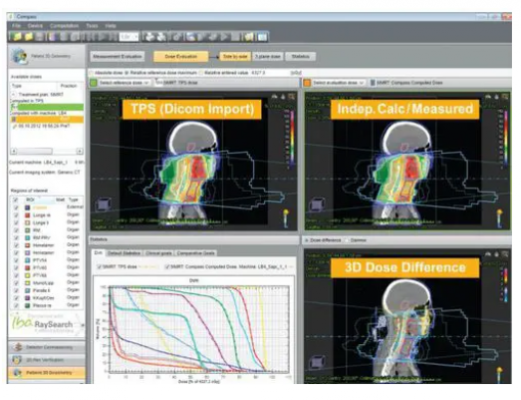
Task: Select the Absolute dose radio option
Action: (x=92, y=73)
